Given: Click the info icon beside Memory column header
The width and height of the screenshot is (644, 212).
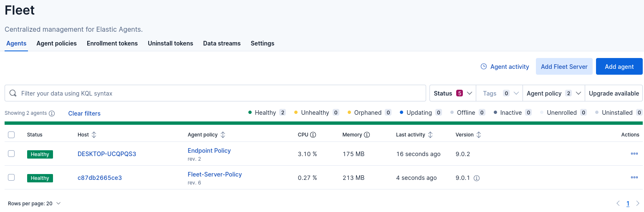Looking at the screenshot, I should click(367, 135).
